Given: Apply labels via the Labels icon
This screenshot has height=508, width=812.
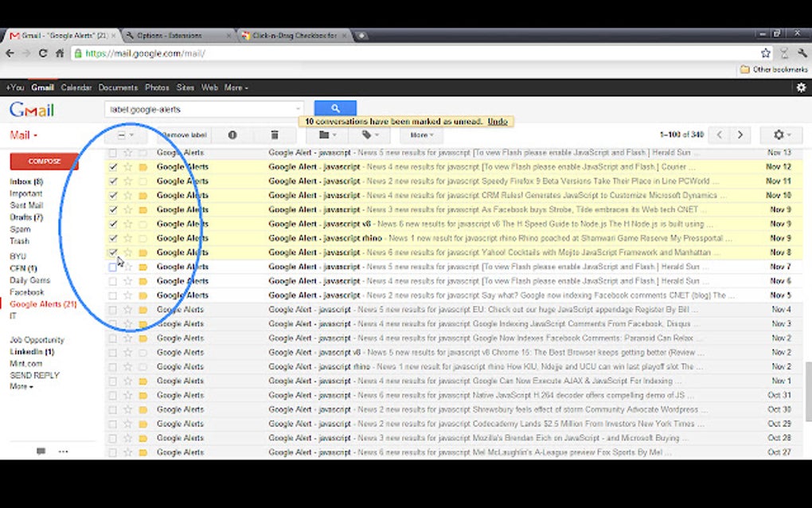Looking at the screenshot, I should point(367,135).
